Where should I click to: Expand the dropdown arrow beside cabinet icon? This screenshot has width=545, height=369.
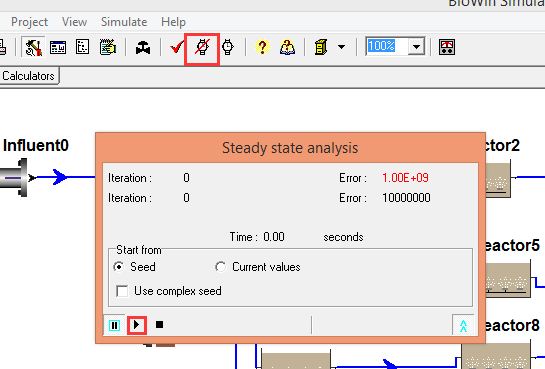pyautogui.click(x=341, y=47)
